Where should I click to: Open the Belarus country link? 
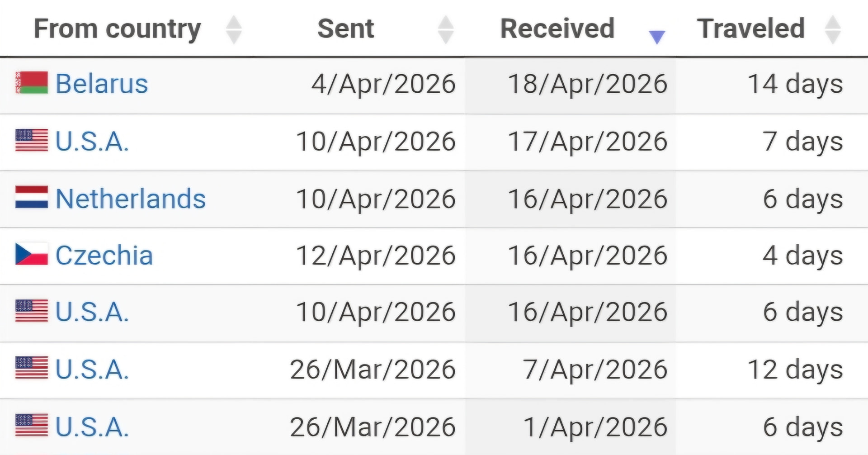(x=102, y=84)
